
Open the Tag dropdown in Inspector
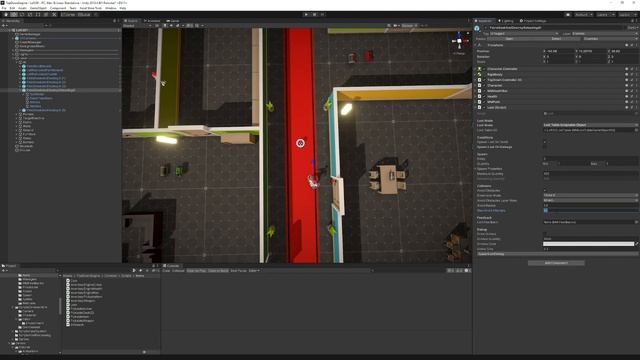(524, 33)
